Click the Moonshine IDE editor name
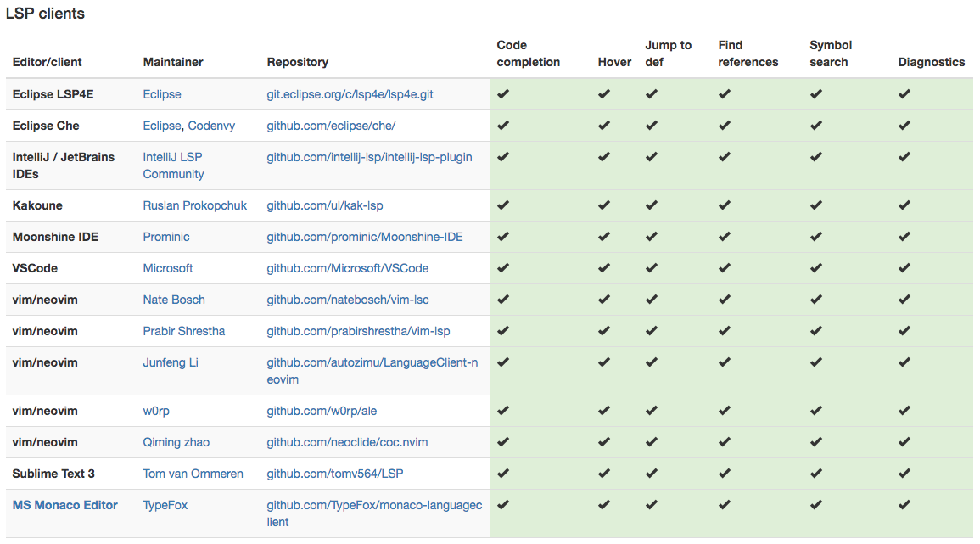The image size is (980, 544). [x=55, y=237]
